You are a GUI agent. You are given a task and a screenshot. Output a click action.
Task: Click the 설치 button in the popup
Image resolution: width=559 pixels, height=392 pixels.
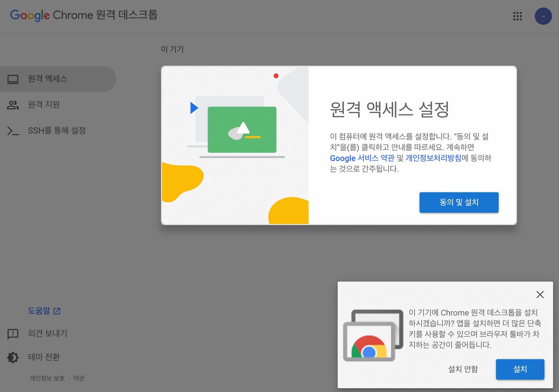pyautogui.click(x=520, y=369)
